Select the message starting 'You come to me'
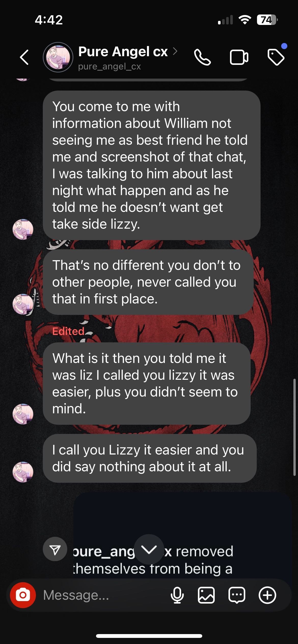Viewport: 298px width, 644px height. pyautogui.click(x=152, y=165)
